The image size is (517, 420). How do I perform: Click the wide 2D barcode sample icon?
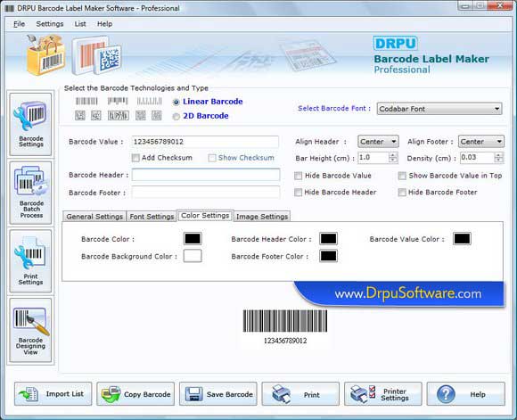click(118, 115)
